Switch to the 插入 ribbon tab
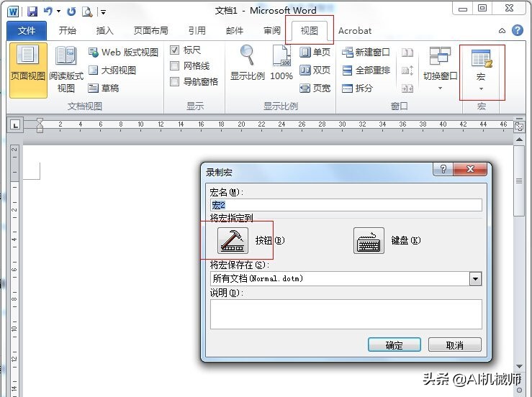Image resolution: width=532 pixels, height=397 pixels. tap(104, 31)
